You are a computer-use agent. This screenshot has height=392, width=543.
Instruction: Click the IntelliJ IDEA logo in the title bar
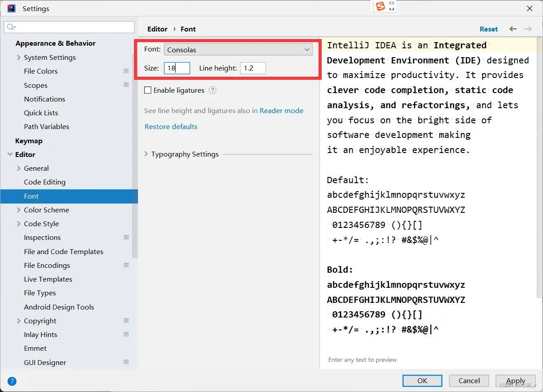pyautogui.click(x=12, y=8)
